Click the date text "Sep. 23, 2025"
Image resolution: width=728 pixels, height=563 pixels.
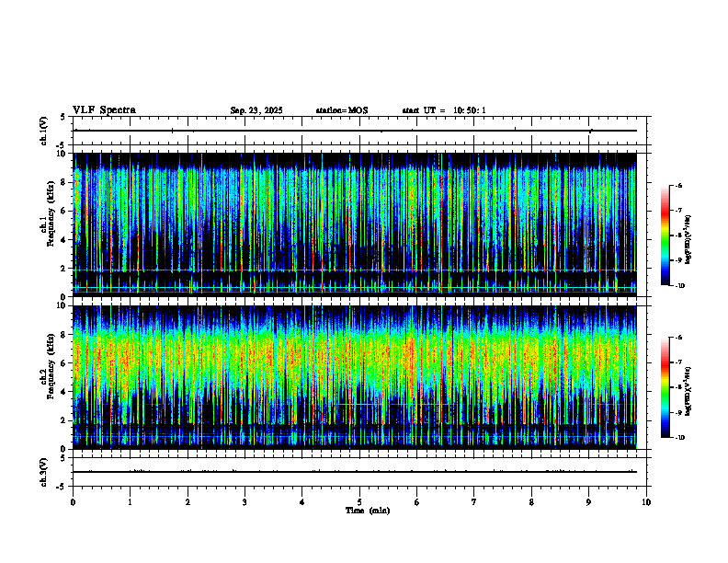tap(256, 110)
